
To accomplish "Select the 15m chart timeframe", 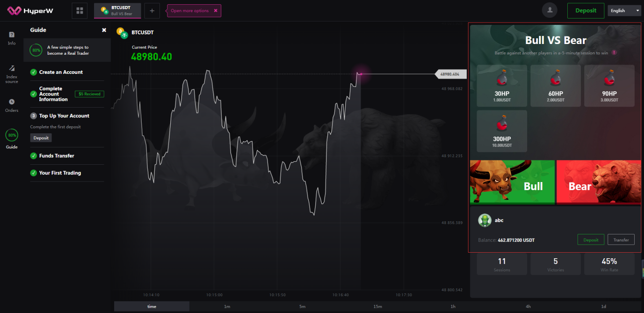I will (x=377, y=306).
